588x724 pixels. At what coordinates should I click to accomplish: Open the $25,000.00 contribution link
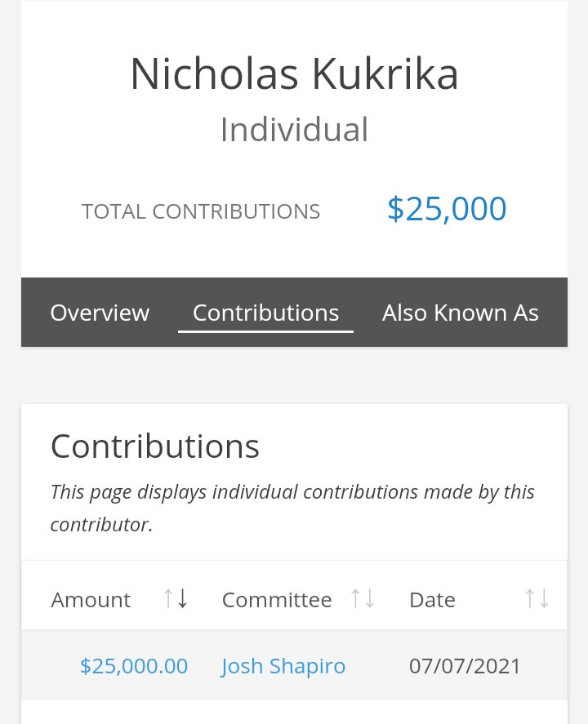pyautogui.click(x=134, y=666)
